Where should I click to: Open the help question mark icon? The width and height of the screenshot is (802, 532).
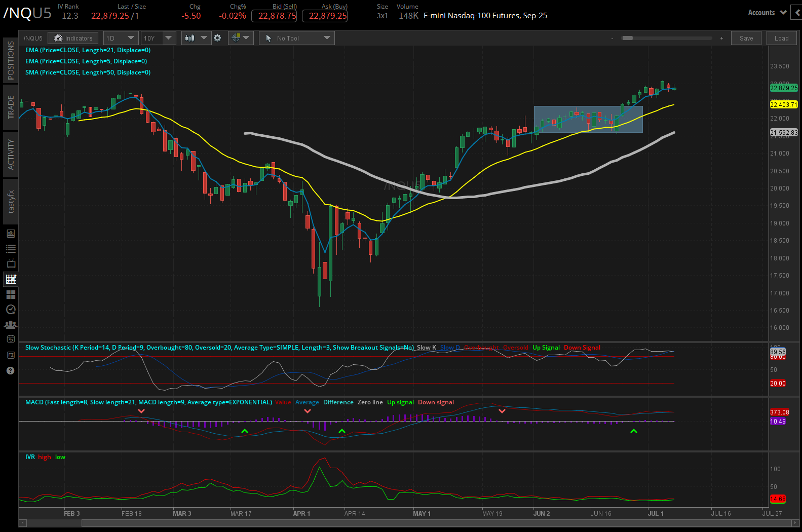(11, 370)
